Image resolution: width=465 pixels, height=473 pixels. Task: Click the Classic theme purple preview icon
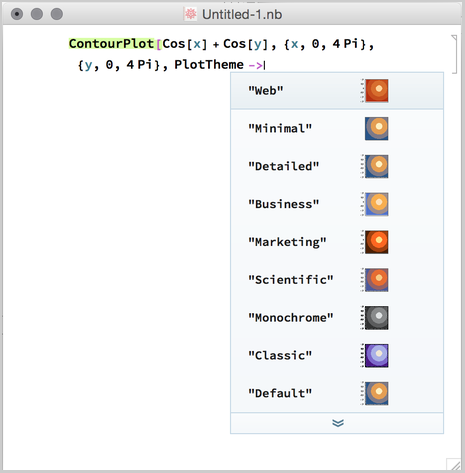click(x=375, y=355)
